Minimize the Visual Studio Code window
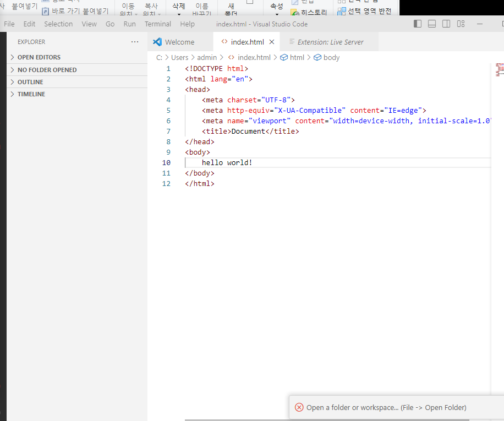 [x=480, y=24]
